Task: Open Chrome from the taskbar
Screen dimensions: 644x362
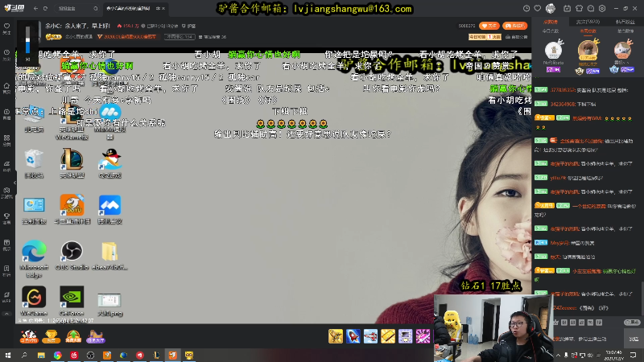Action: [x=57, y=355]
